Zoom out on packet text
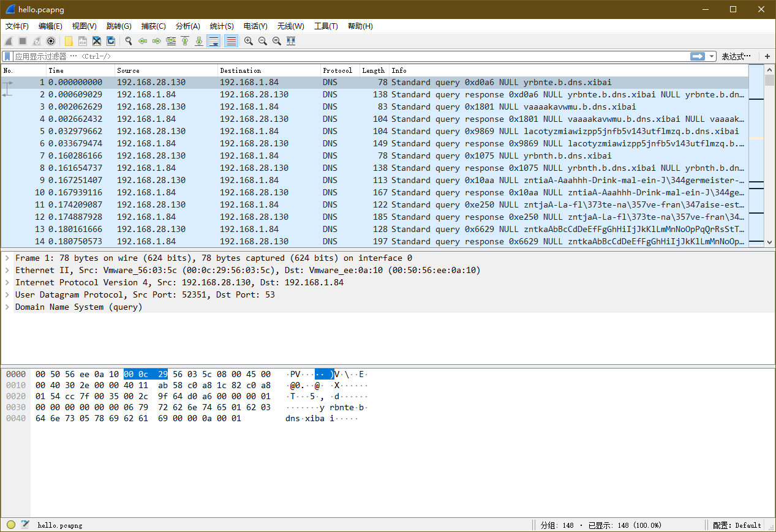776x532 pixels. (x=263, y=41)
